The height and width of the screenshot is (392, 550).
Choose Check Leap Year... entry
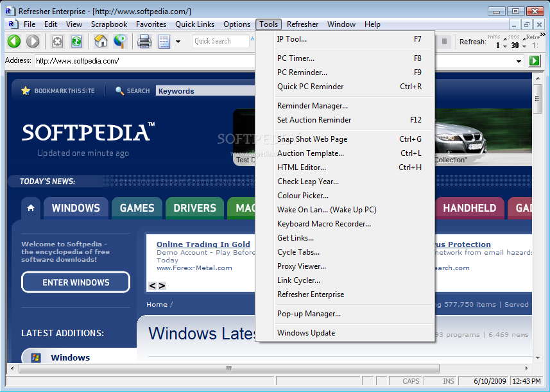click(x=345, y=182)
